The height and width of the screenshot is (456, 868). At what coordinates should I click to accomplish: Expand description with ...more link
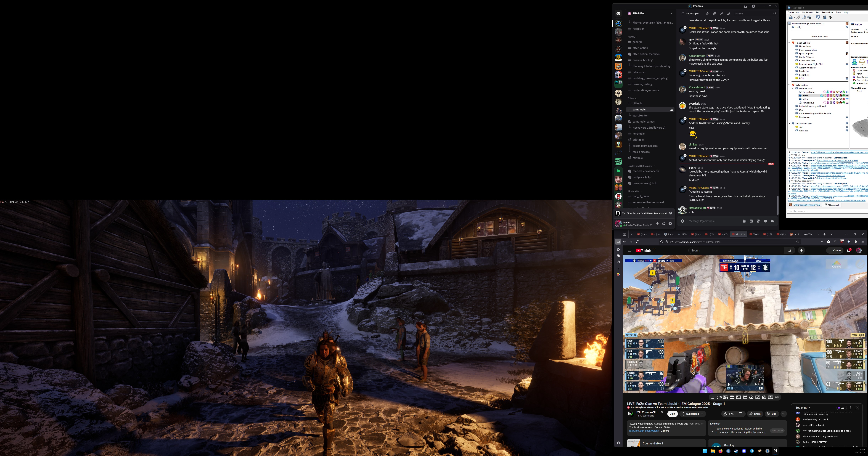click(x=665, y=431)
